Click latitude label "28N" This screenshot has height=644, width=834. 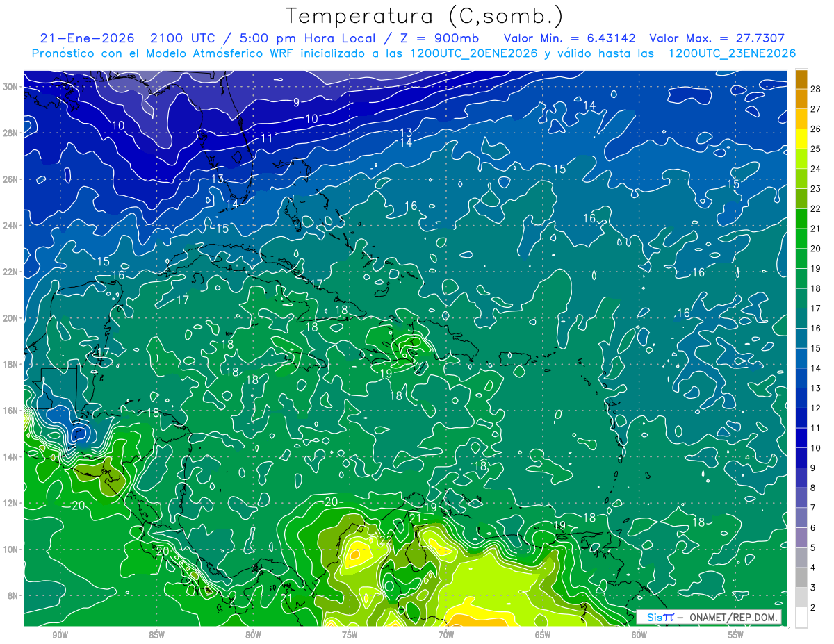click(x=11, y=133)
